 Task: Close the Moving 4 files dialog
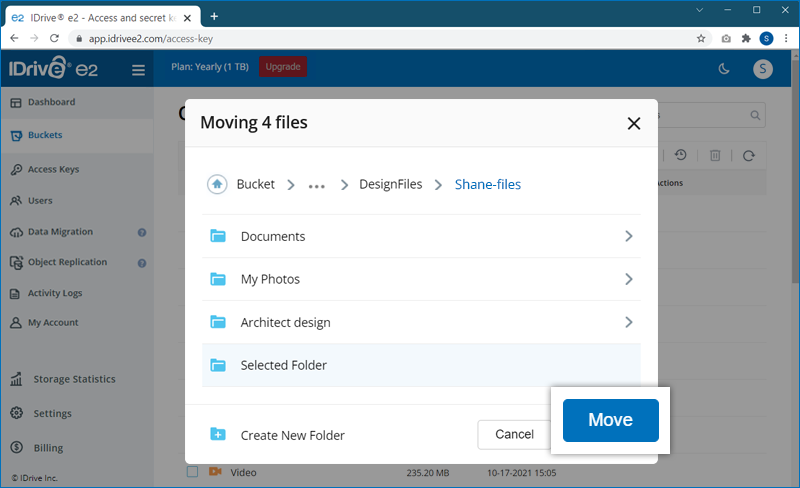coord(633,124)
